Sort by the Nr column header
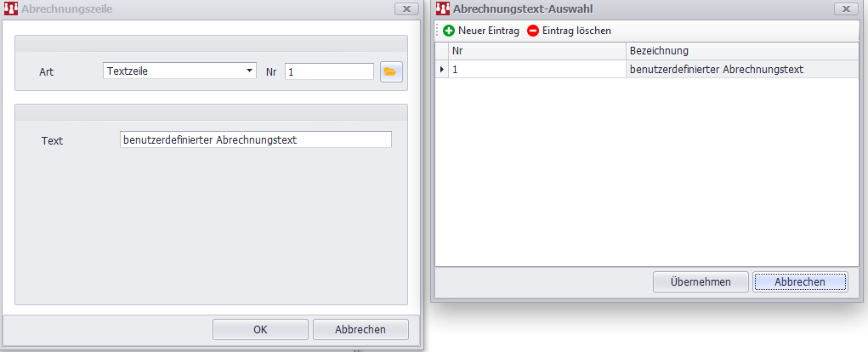The height and width of the screenshot is (352, 868). tap(536, 51)
